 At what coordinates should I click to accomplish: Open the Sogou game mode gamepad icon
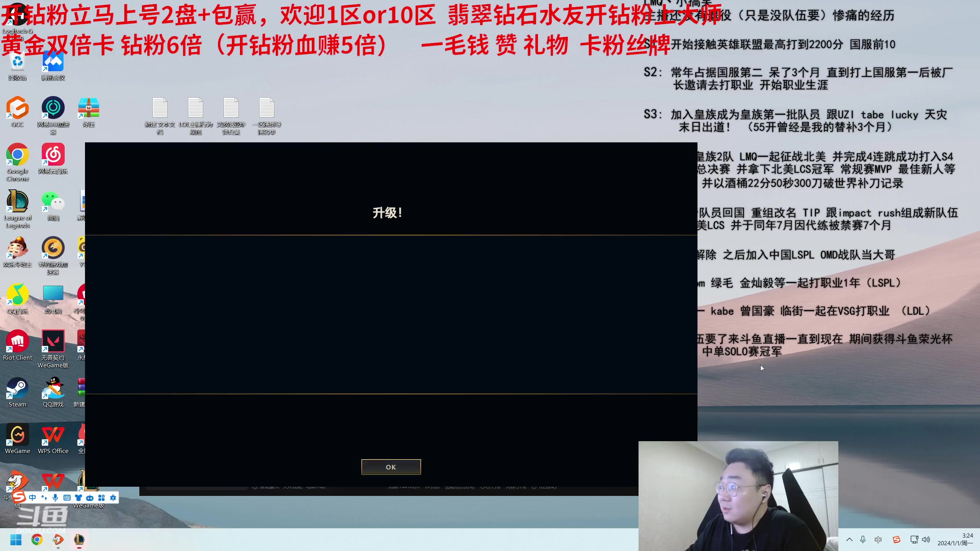[90, 498]
